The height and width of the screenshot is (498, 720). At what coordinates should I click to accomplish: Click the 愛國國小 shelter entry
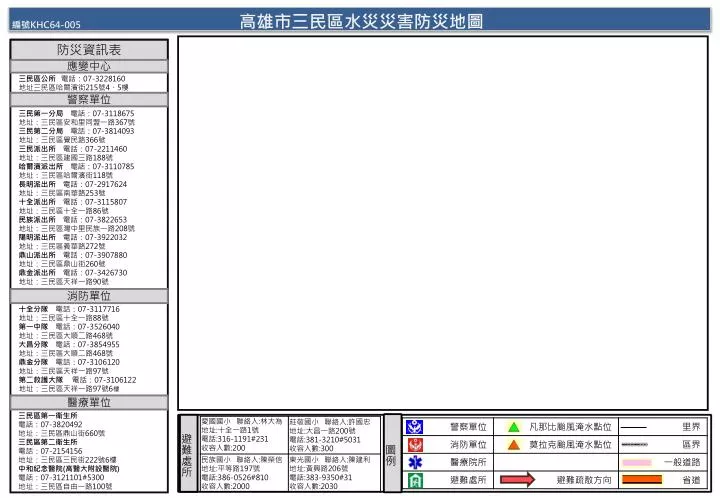point(244,434)
